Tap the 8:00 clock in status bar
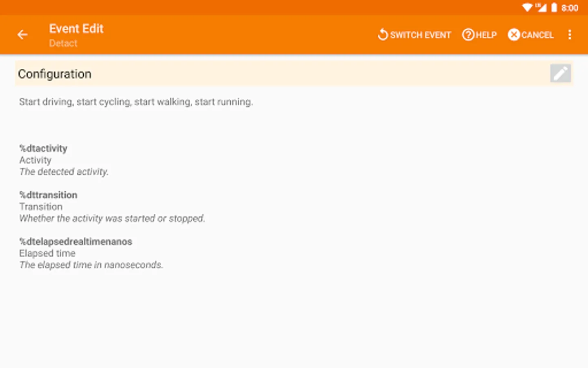The image size is (588, 368). pyautogui.click(x=569, y=8)
